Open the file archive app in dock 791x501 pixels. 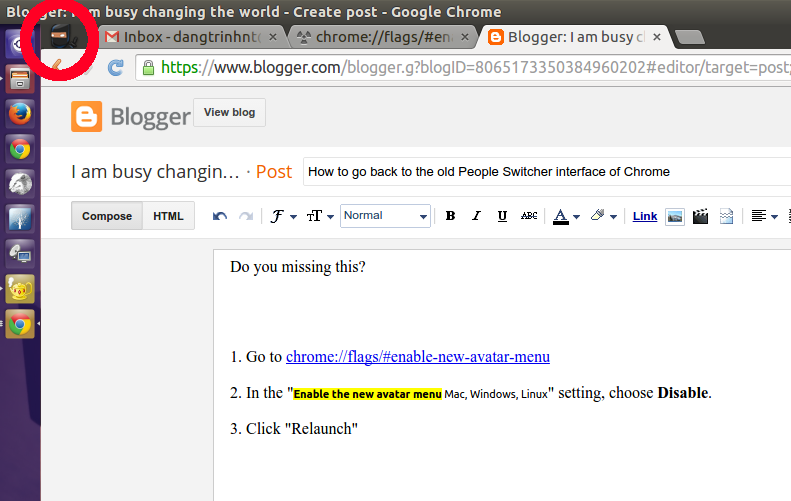pyautogui.click(x=20, y=79)
